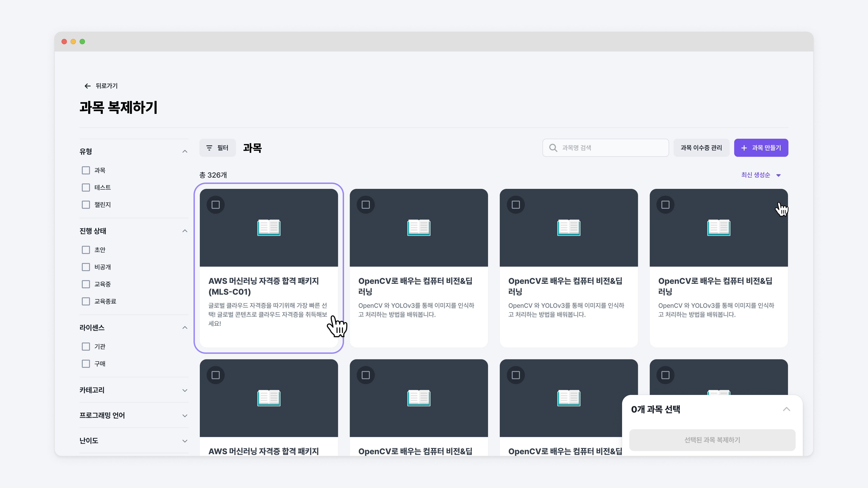Click the back arrow icon next to 뒤로가기
The image size is (868, 488).
(88, 86)
